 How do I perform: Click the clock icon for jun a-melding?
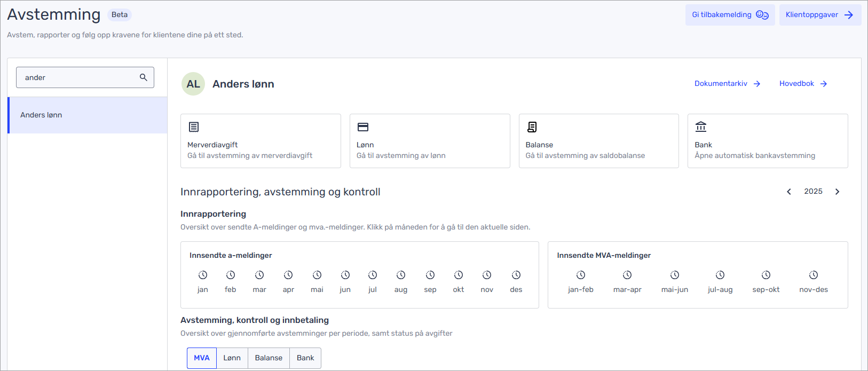point(345,275)
